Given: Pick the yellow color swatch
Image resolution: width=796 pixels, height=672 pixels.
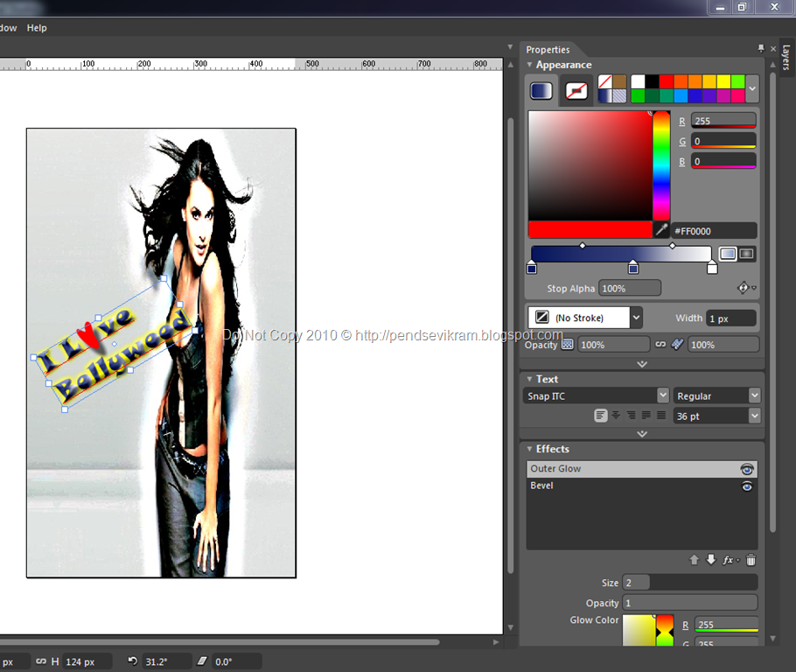Looking at the screenshot, I should pyautogui.click(x=723, y=81).
